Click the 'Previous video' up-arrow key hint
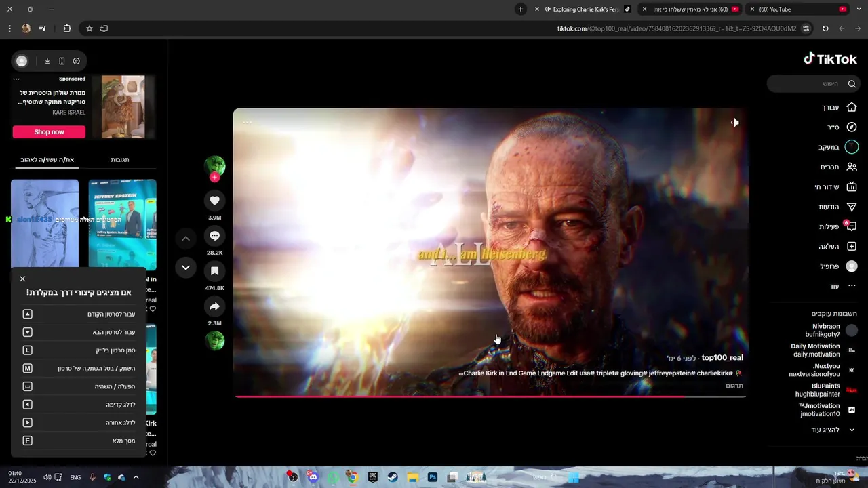The image size is (868, 488). pos(27,314)
